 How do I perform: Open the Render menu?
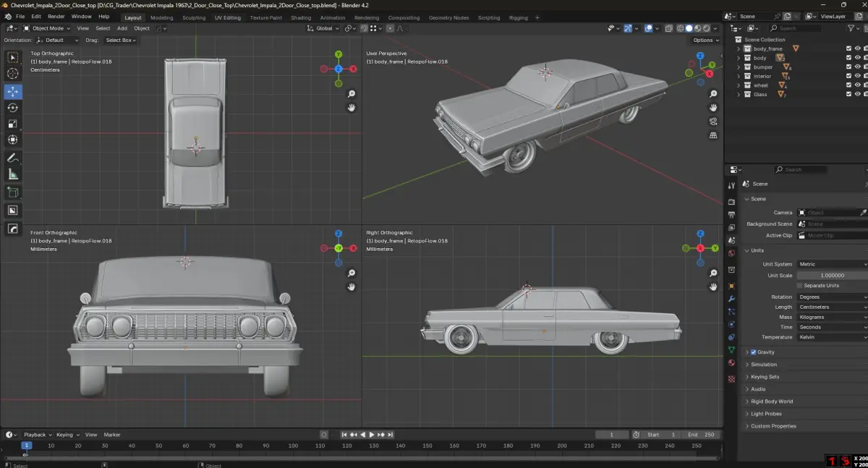(56, 16)
